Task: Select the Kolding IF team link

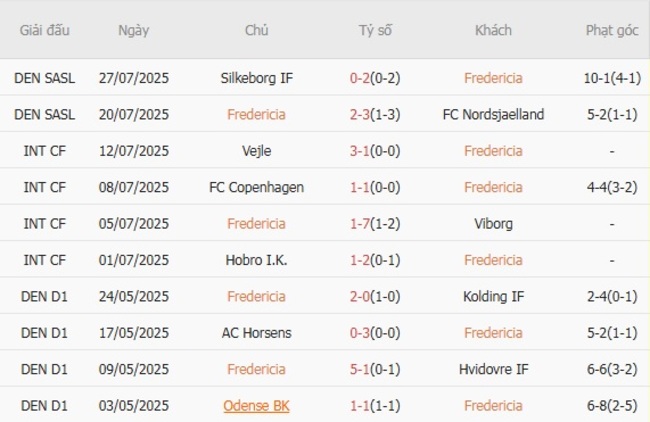Action: (x=493, y=296)
